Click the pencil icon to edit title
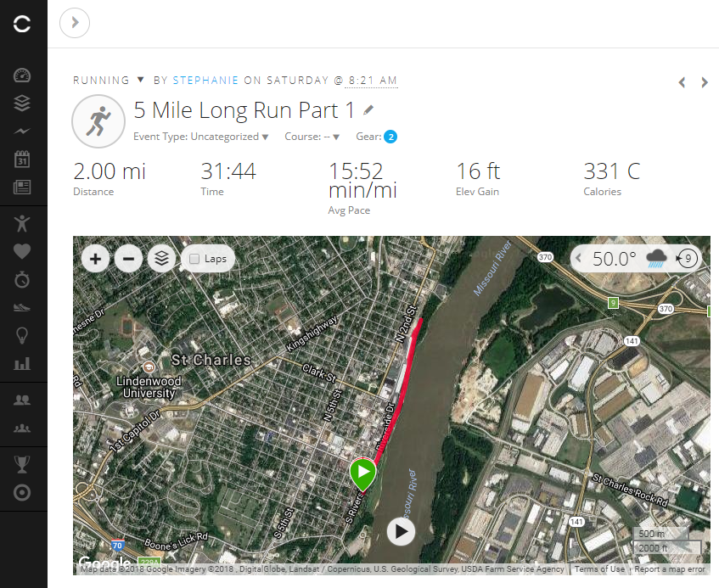Image resolution: width=719 pixels, height=588 pixels. click(x=368, y=110)
